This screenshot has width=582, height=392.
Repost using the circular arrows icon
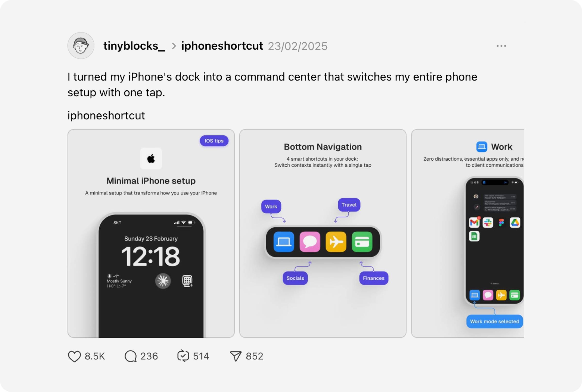(x=183, y=356)
